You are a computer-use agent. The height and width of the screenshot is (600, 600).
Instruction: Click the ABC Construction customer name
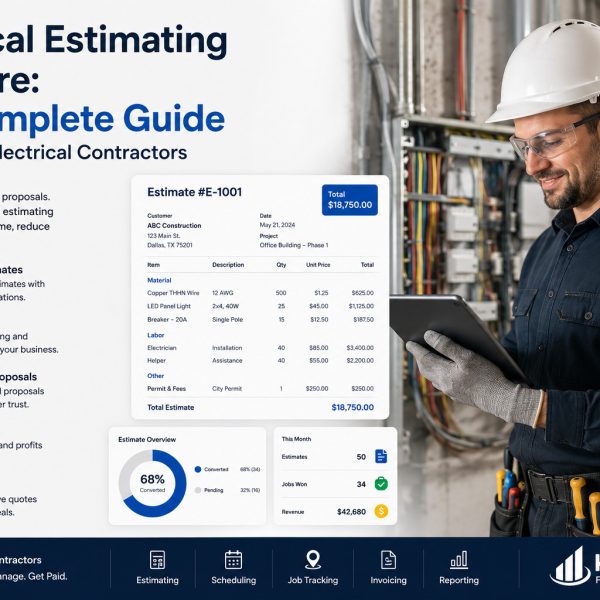pyautogui.click(x=174, y=226)
